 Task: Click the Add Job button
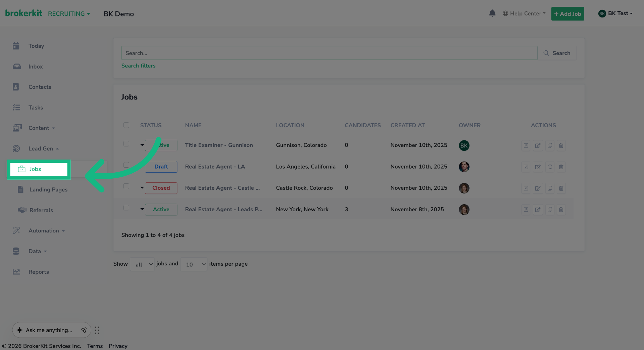pos(567,14)
